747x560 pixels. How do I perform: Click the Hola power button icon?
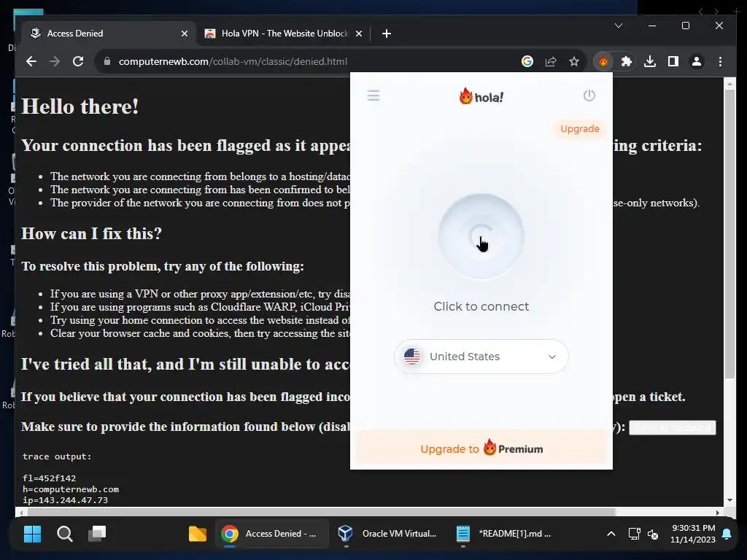589,96
